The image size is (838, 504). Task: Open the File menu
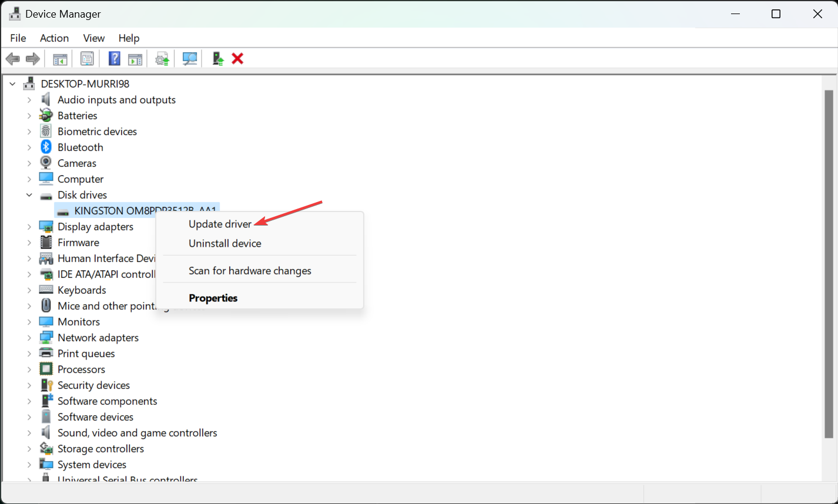(x=18, y=38)
